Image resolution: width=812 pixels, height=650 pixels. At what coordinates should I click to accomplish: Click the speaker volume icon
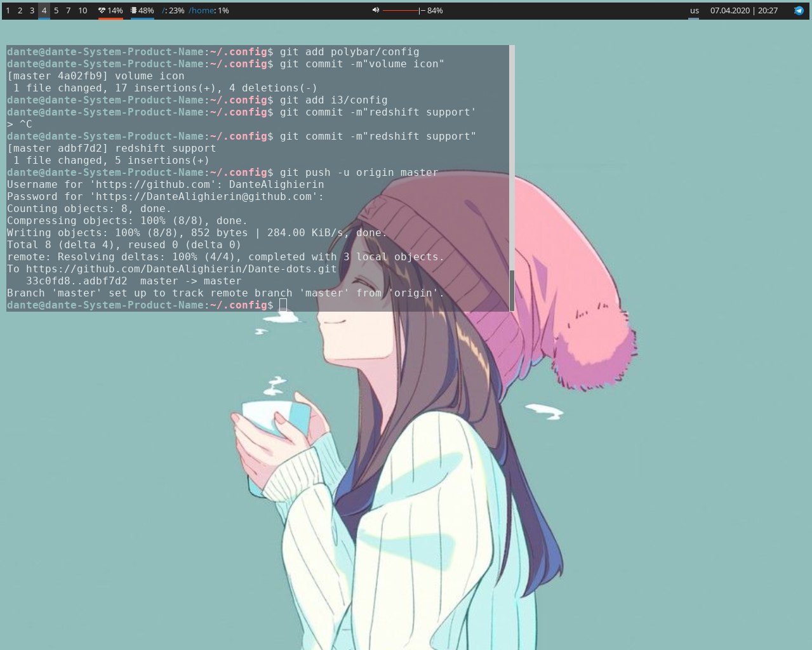point(376,10)
